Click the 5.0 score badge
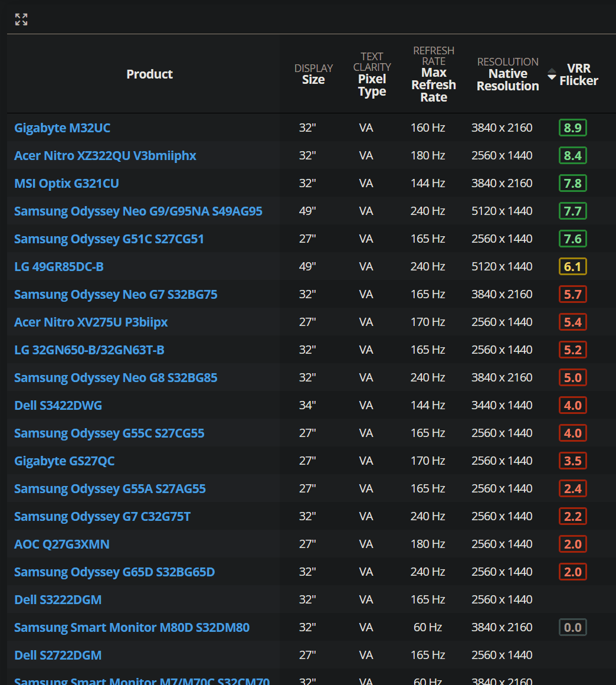616x685 pixels. [x=573, y=377]
